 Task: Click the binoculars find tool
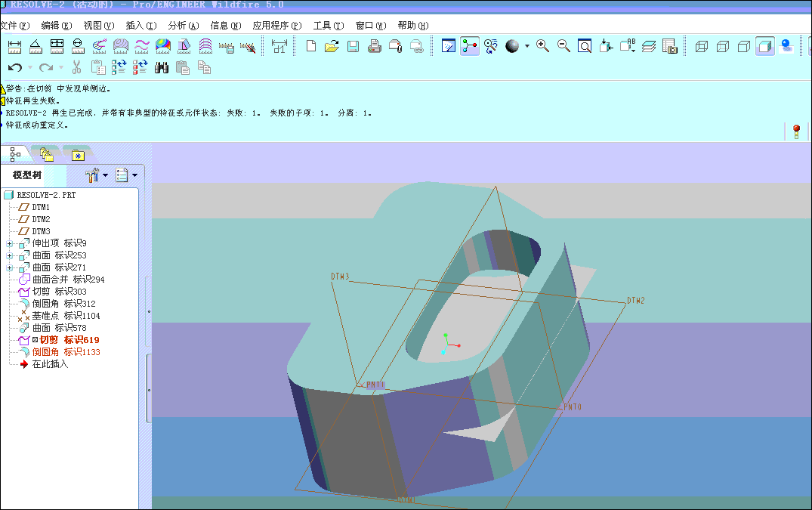click(162, 67)
